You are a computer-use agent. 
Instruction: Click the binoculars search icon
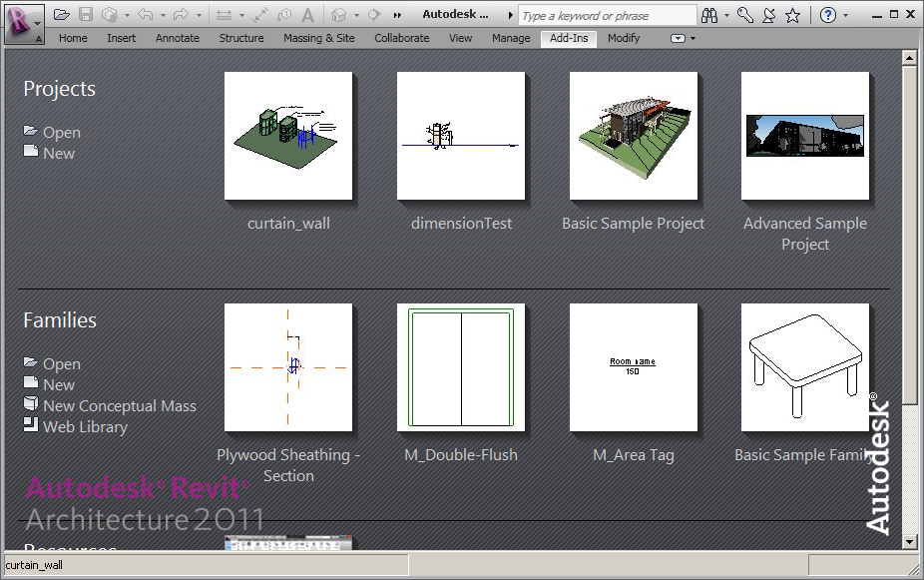(x=709, y=15)
